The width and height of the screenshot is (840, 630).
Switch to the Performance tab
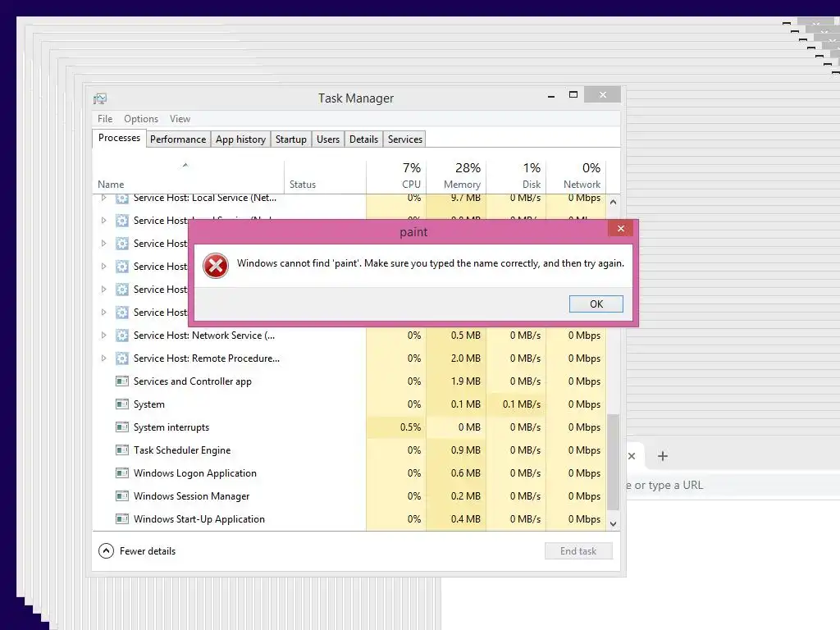[178, 139]
